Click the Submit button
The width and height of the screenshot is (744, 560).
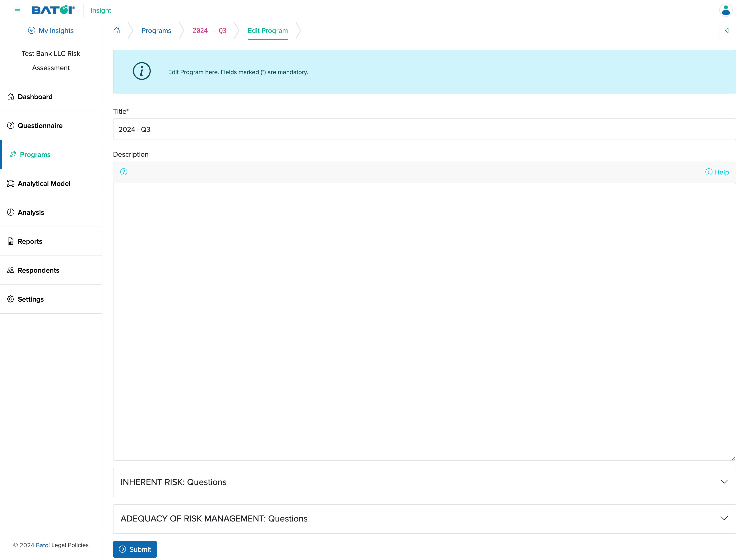pos(135,549)
